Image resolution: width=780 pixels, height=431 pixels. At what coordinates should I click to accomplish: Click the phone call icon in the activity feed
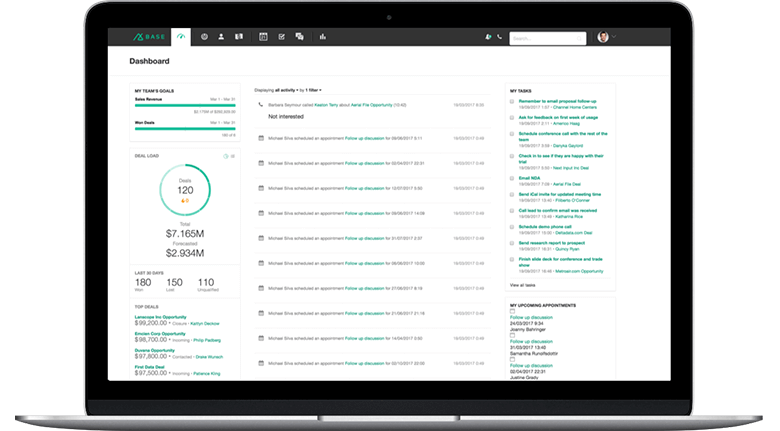[x=261, y=105]
